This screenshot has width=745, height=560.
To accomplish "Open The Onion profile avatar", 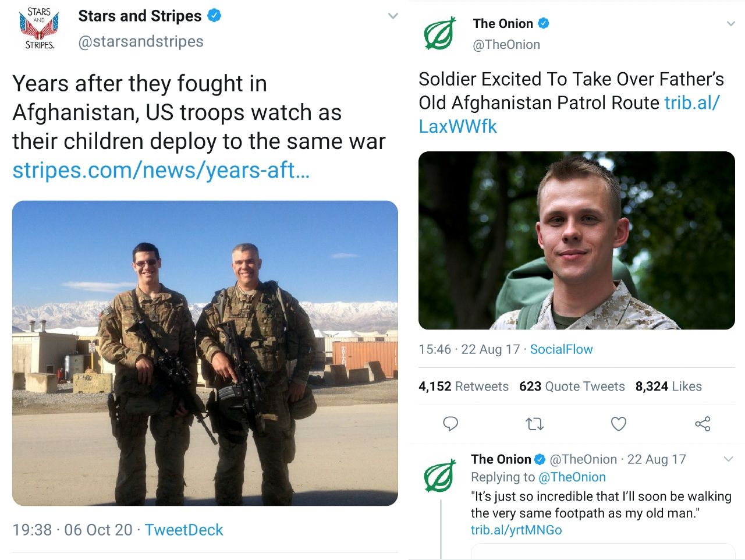I will coord(440,32).
